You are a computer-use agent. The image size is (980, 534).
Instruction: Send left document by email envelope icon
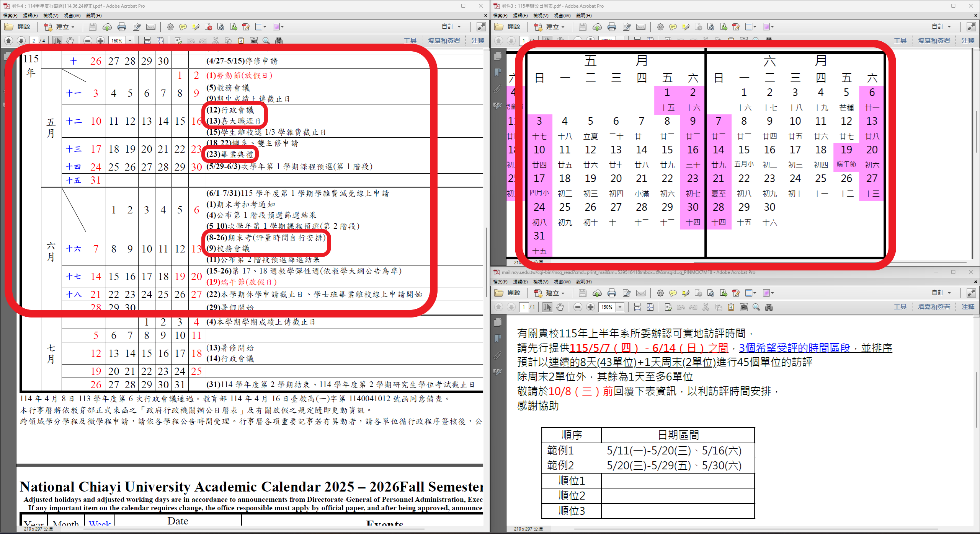151,27
